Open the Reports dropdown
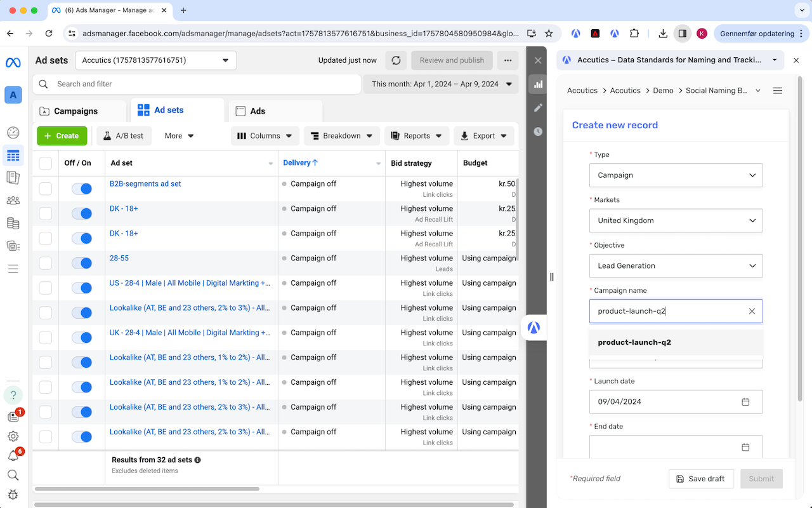This screenshot has width=812, height=508. click(417, 136)
